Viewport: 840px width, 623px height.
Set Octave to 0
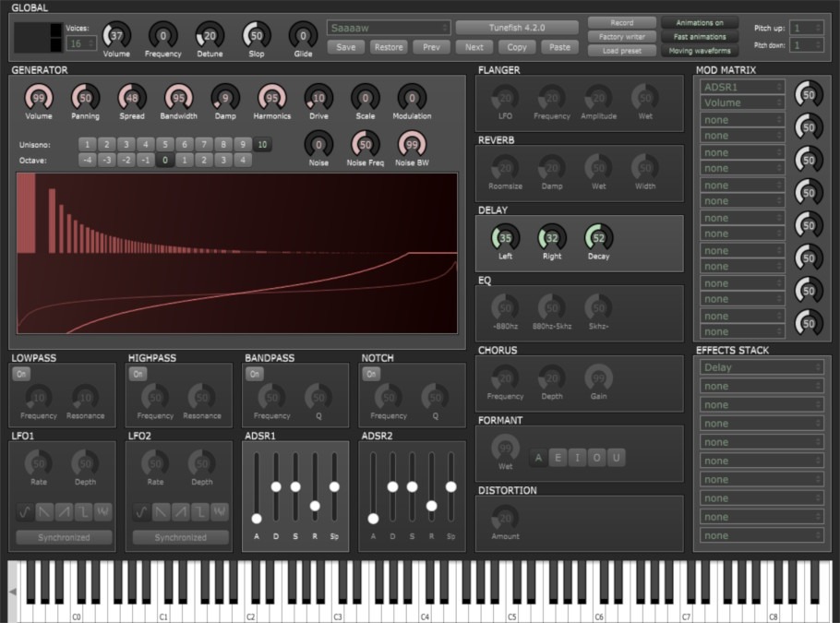tap(165, 161)
